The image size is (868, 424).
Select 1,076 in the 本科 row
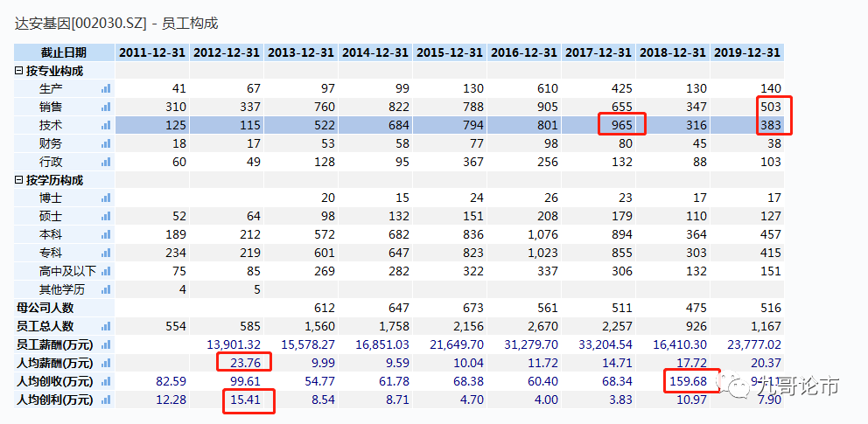543,234
